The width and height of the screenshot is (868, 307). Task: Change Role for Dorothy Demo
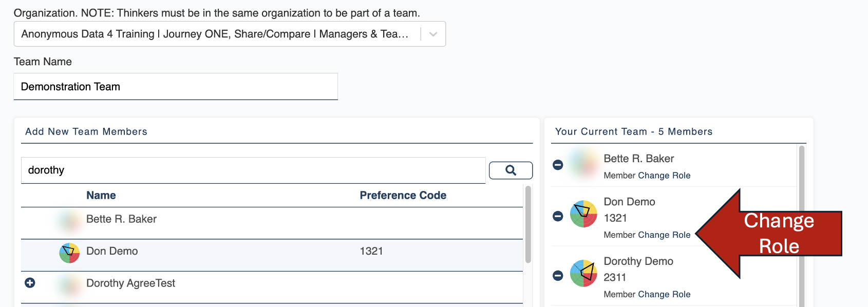pos(664,295)
